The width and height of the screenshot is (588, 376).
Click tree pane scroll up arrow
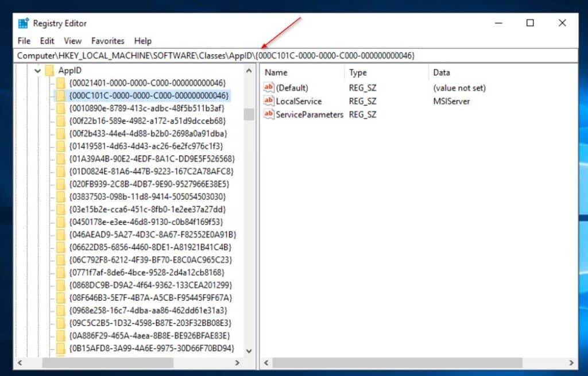pos(249,71)
